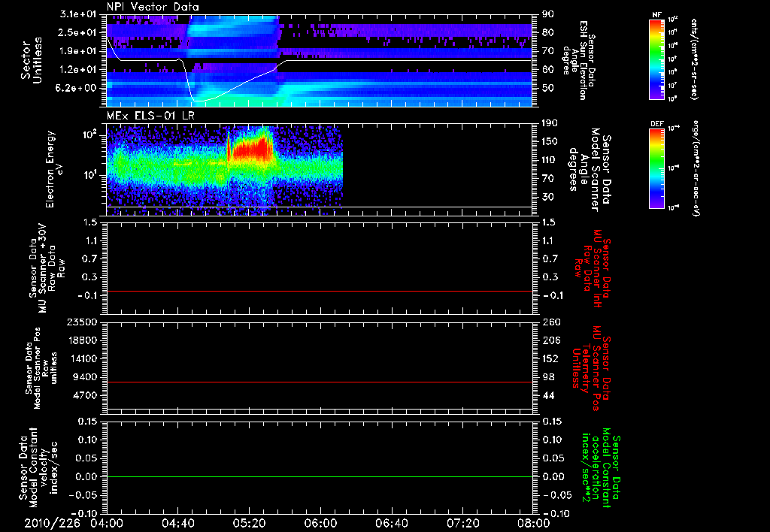Click the NPI Vector Data panel title
Viewport: 770px width, 532px height.
[x=153, y=7]
